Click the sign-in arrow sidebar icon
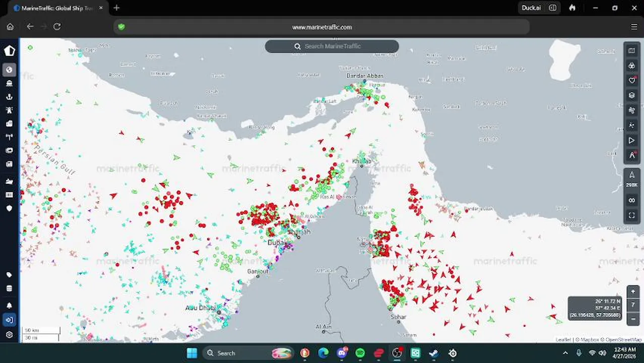Image resolution: width=644 pixels, height=363 pixels. click(9, 320)
